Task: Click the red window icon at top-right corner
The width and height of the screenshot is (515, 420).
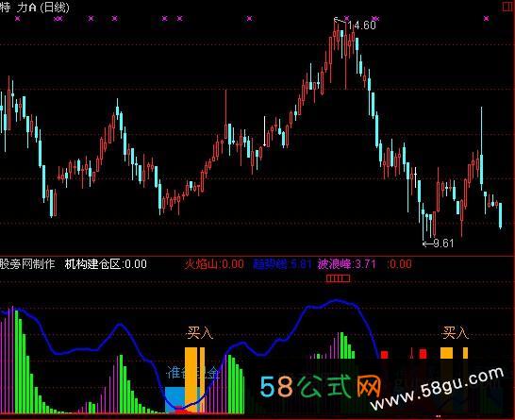Action: 508,7
